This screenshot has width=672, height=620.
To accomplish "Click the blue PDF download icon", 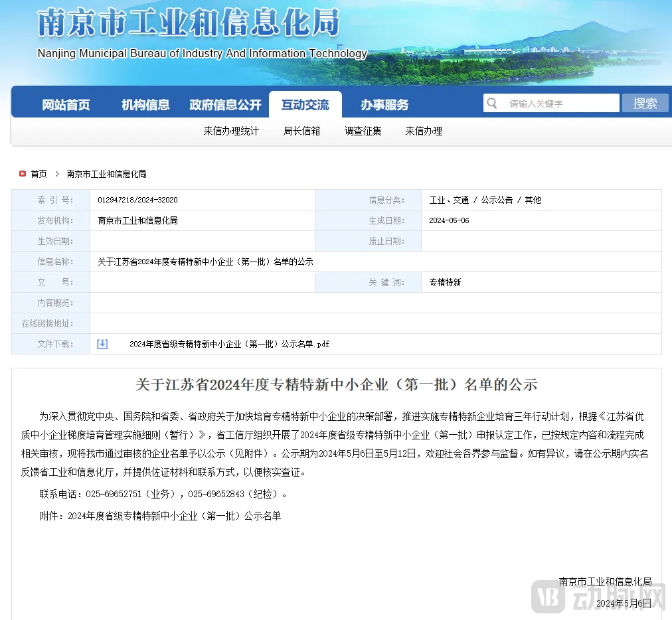I will [x=102, y=344].
